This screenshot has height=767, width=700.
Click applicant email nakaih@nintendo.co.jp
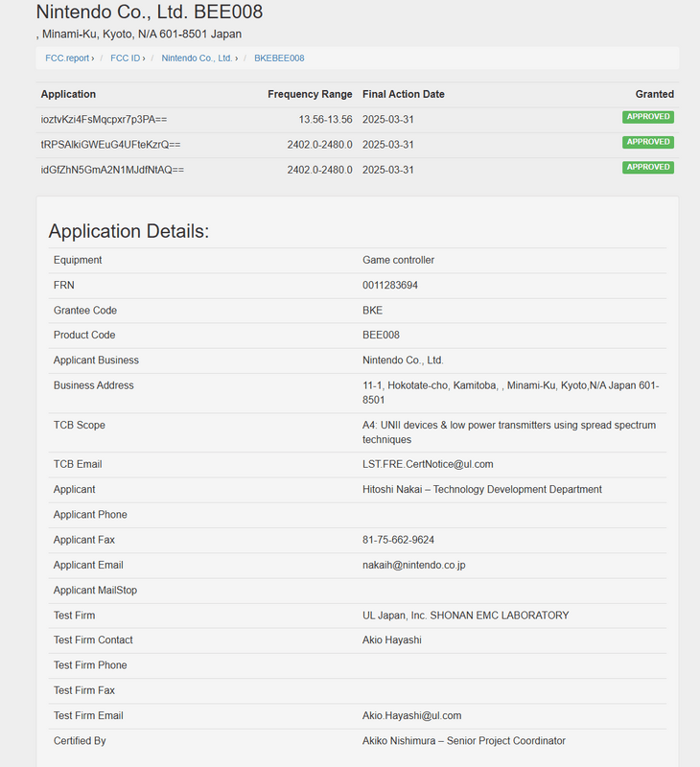414,565
